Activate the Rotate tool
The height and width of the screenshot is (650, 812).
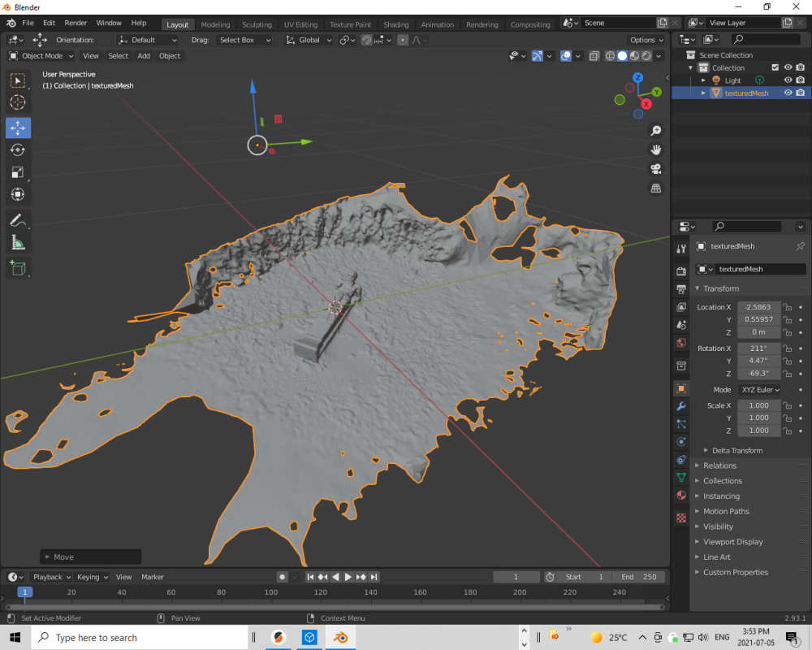(18, 150)
